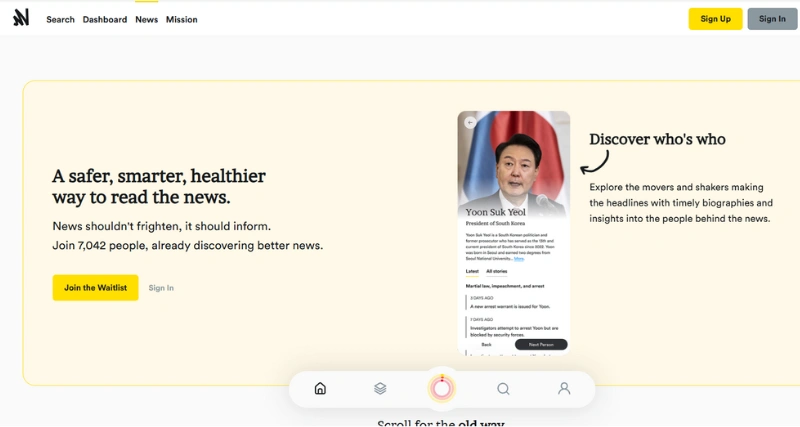The image size is (800, 427).
Task: Click 'Investigators attempt to arrest Yoon' story
Action: 514,332
